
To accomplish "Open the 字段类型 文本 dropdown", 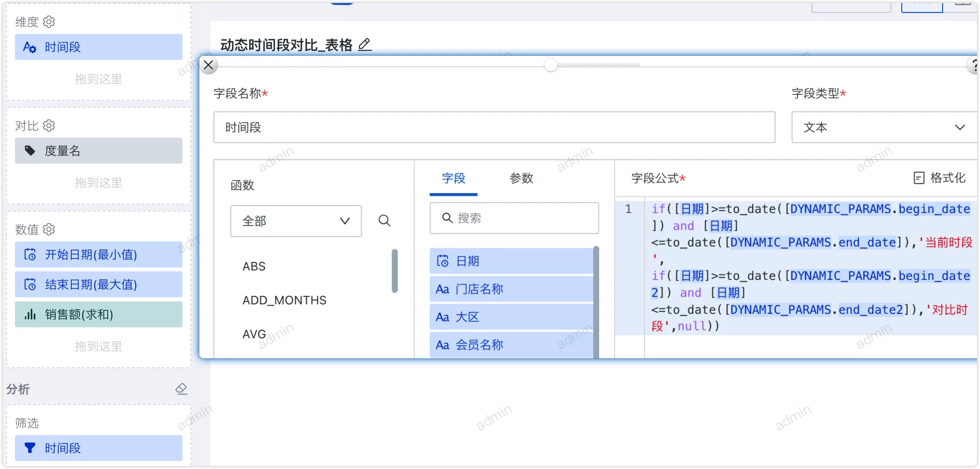I will click(960, 127).
